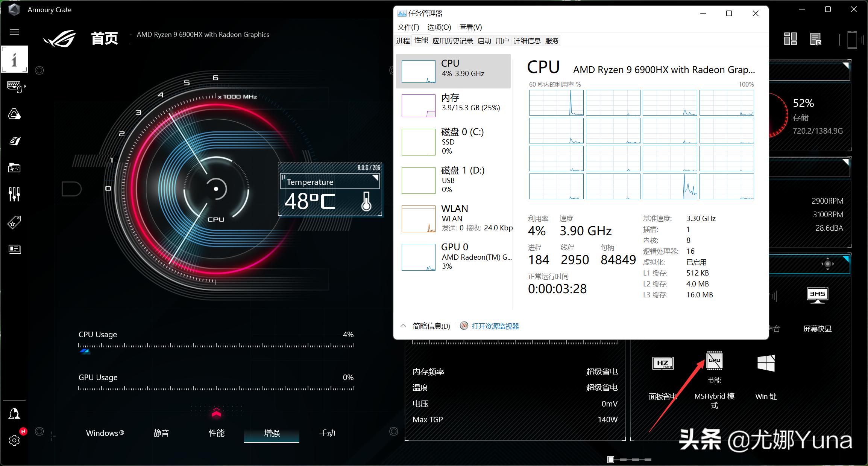Switch to the 启动 tab in Task Manager
Image resolution: width=868 pixels, height=466 pixels.
[484, 41]
